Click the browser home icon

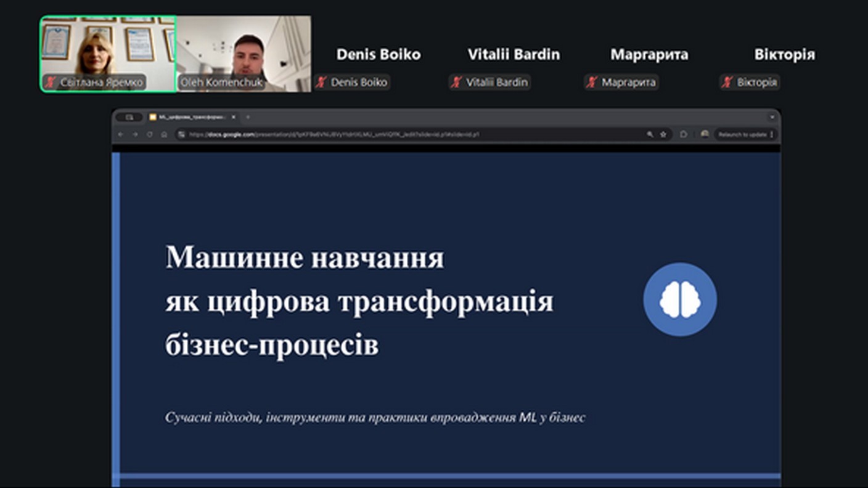click(164, 134)
